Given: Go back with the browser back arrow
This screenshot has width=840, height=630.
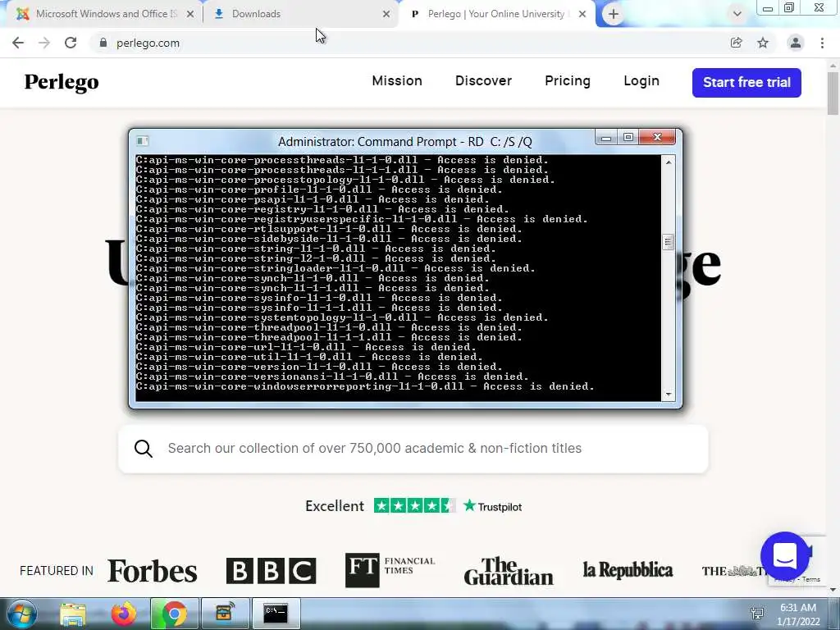Looking at the screenshot, I should click(18, 43).
